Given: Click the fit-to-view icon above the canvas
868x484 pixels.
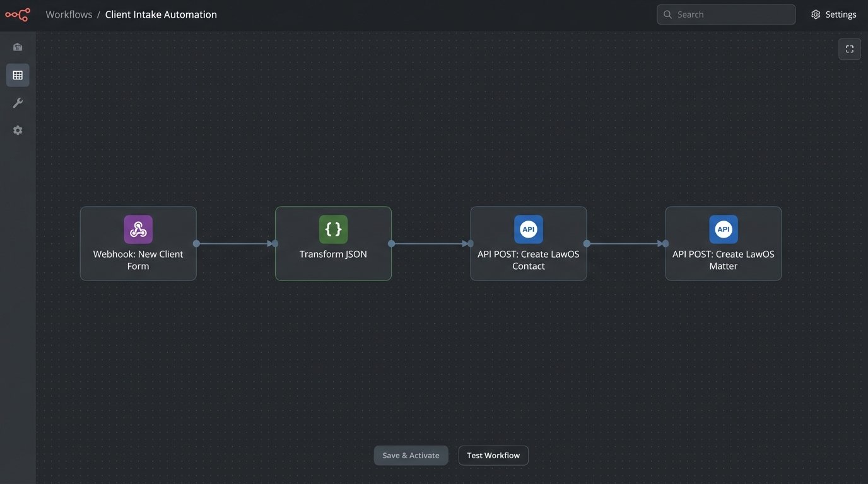Looking at the screenshot, I should tap(849, 49).
